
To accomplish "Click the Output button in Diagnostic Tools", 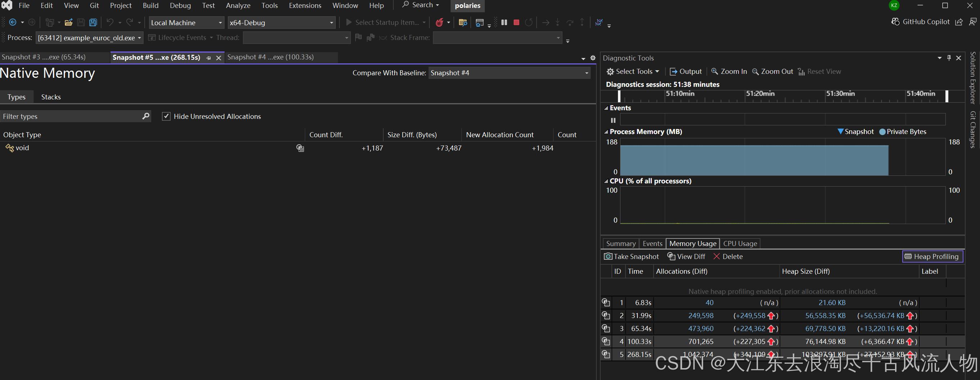I will coord(686,72).
